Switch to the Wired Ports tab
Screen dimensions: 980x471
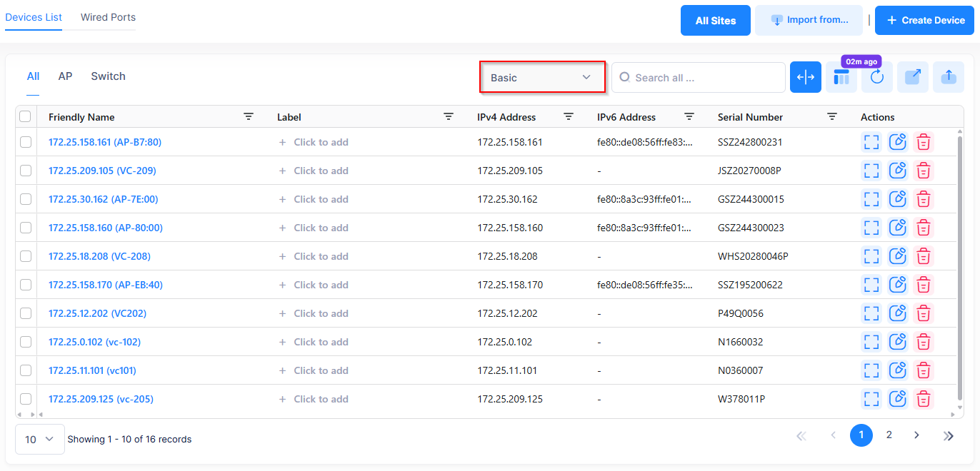pyautogui.click(x=108, y=17)
